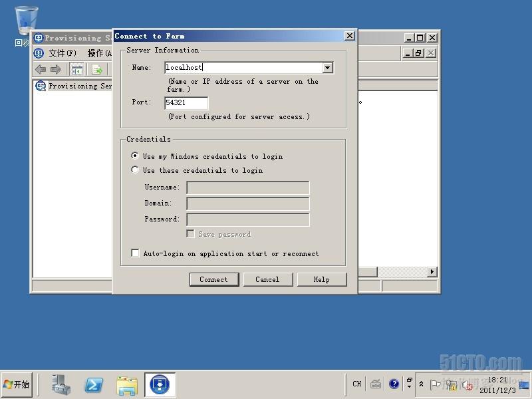Open the Recycle Bin on the desktop

pyautogui.click(x=25, y=27)
